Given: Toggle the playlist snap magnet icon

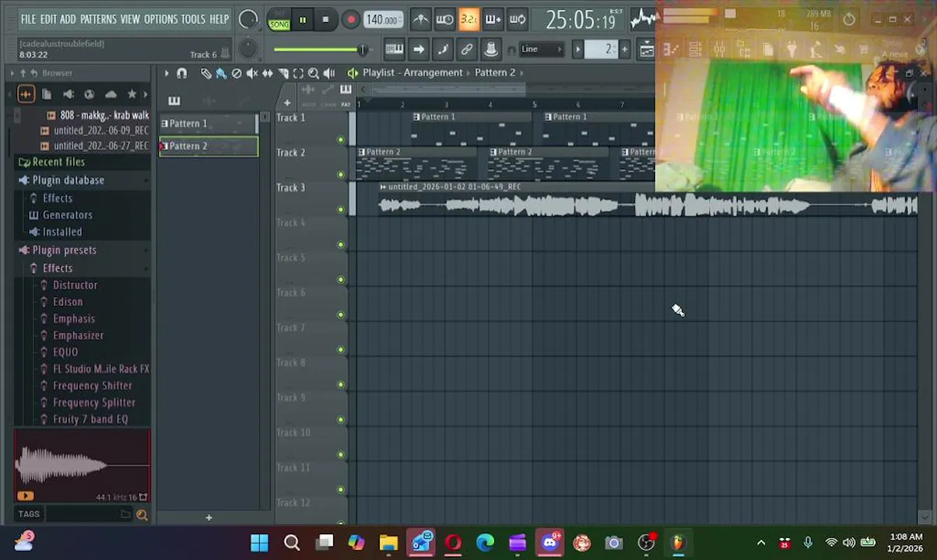Looking at the screenshot, I should click(181, 73).
